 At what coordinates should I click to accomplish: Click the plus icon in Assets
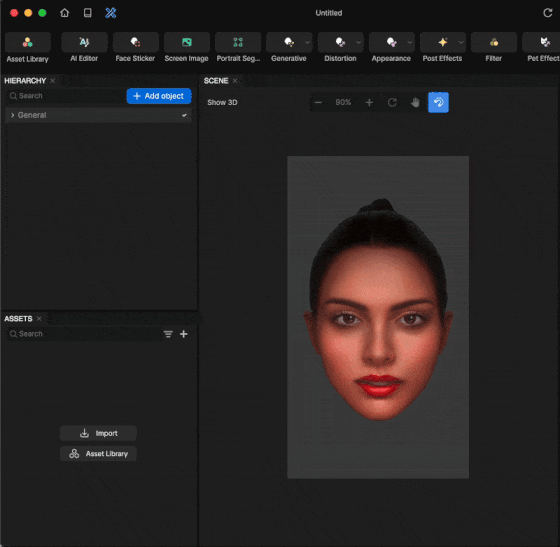click(184, 334)
